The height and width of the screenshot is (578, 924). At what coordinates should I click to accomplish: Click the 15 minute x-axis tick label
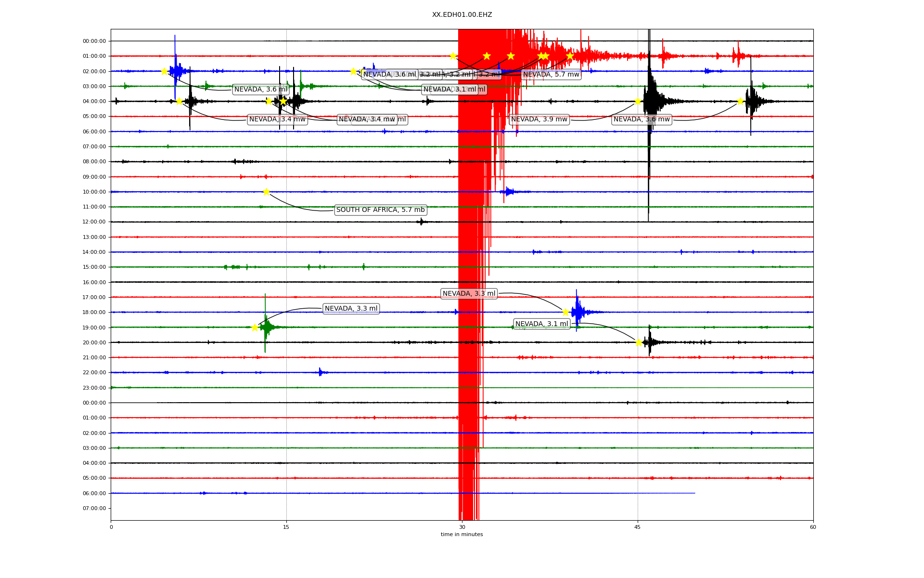[286, 527]
